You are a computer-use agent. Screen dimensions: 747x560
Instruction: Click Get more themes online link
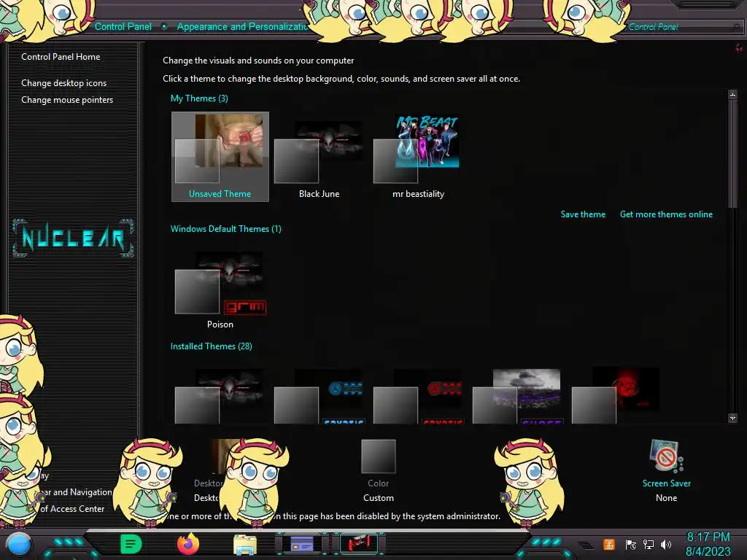[666, 214]
